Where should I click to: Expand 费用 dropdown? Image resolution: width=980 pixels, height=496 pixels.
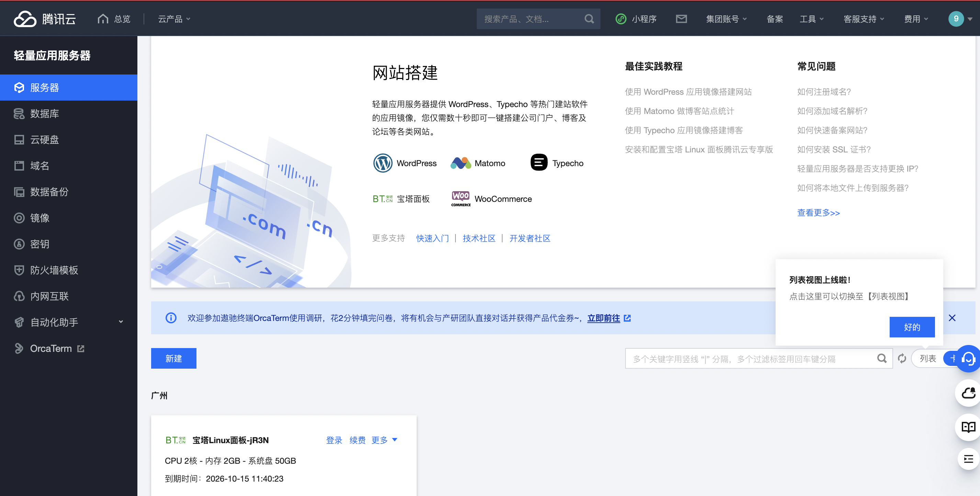coord(916,19)
